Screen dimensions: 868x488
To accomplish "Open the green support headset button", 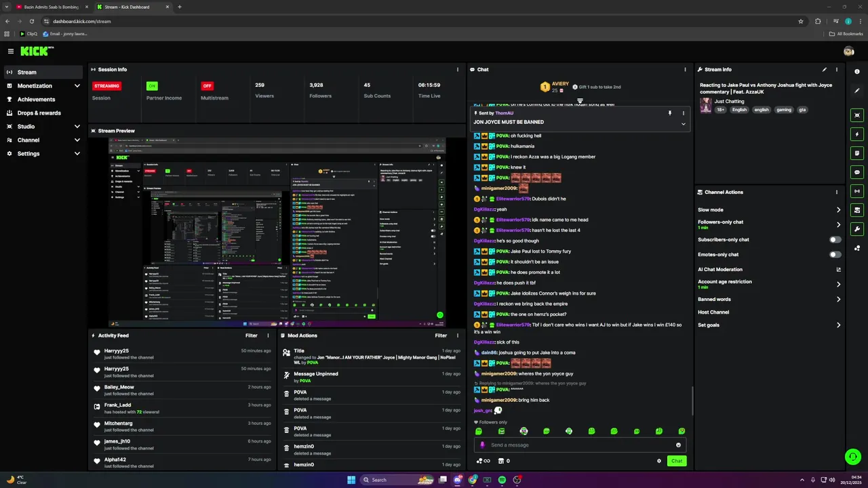I will pyautogui.click(x=852, y=456).
